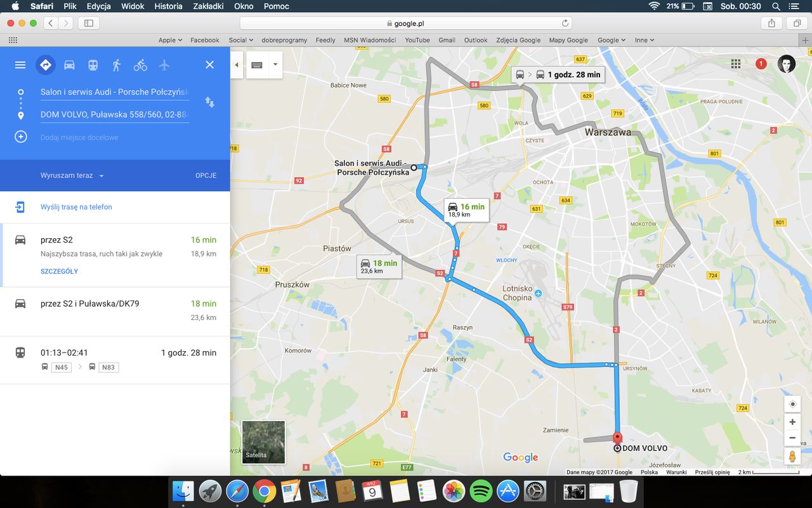Open Spotify from the Dock
The width and height of the screenshot is (812, 508).
pos(482,490)
